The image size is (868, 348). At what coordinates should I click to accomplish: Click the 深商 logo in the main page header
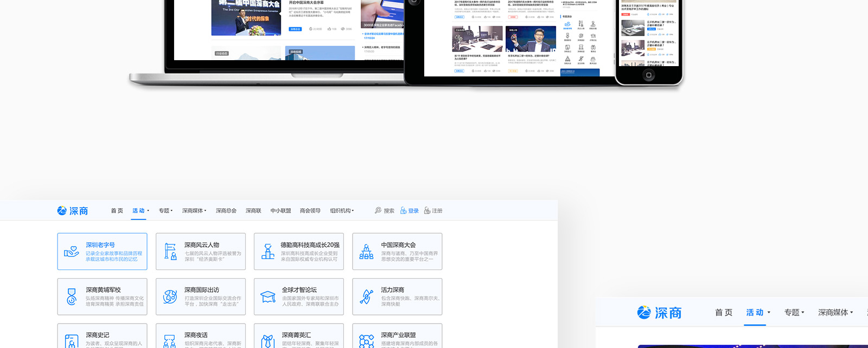(73, 211)
